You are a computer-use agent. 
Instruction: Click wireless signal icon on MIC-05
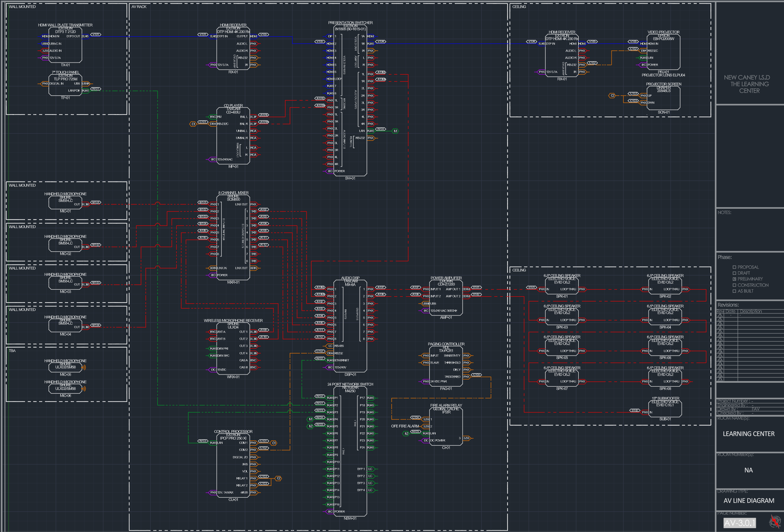click(x=83, y=367)
